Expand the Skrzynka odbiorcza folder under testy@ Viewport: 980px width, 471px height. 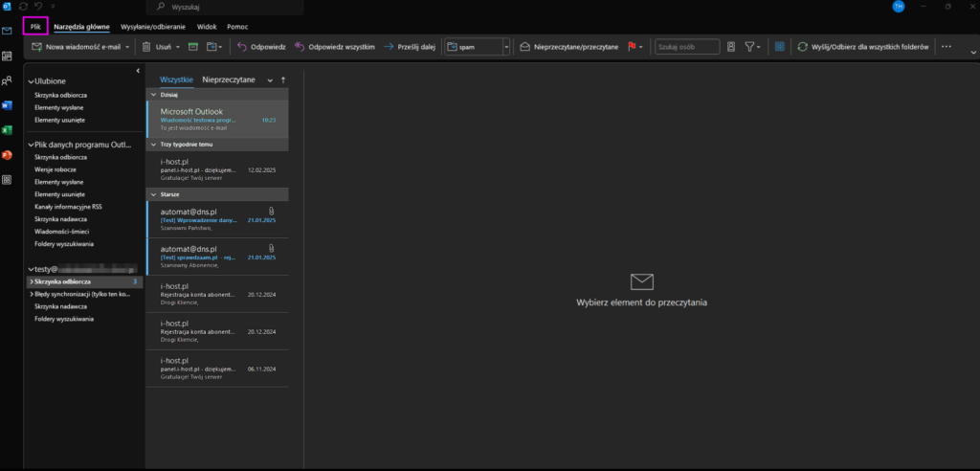[31, 282]
